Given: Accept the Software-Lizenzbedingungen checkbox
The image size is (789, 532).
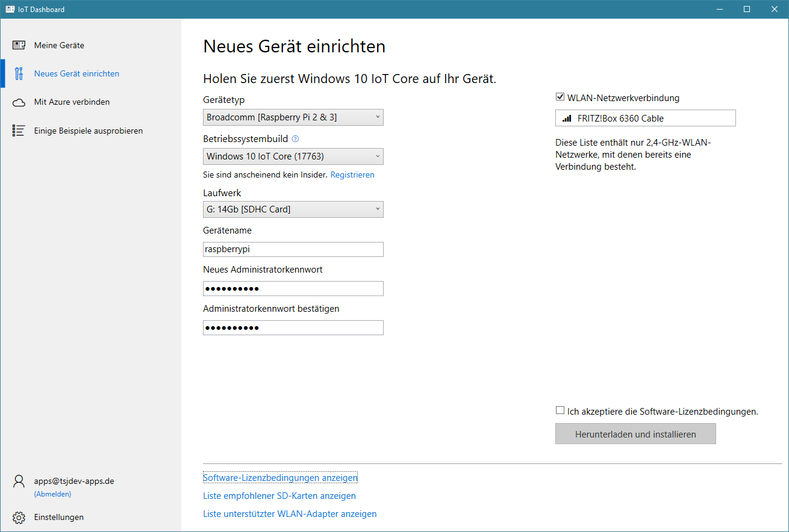Looking at the screenshot, I should (x=560, y=411).
